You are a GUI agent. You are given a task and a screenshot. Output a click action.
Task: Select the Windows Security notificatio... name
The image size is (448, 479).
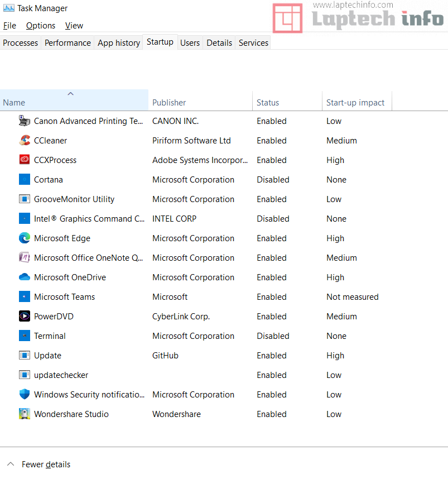point(89,395)
